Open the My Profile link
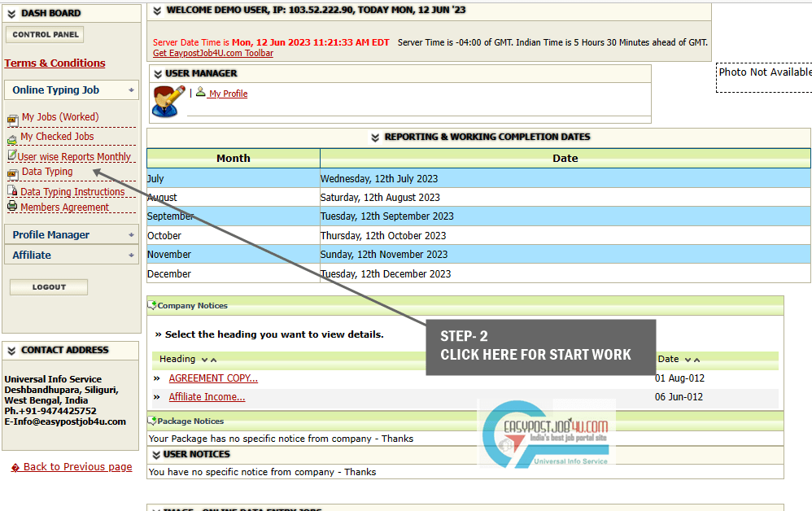The image size is (812, 511). (x=228, y=94)
